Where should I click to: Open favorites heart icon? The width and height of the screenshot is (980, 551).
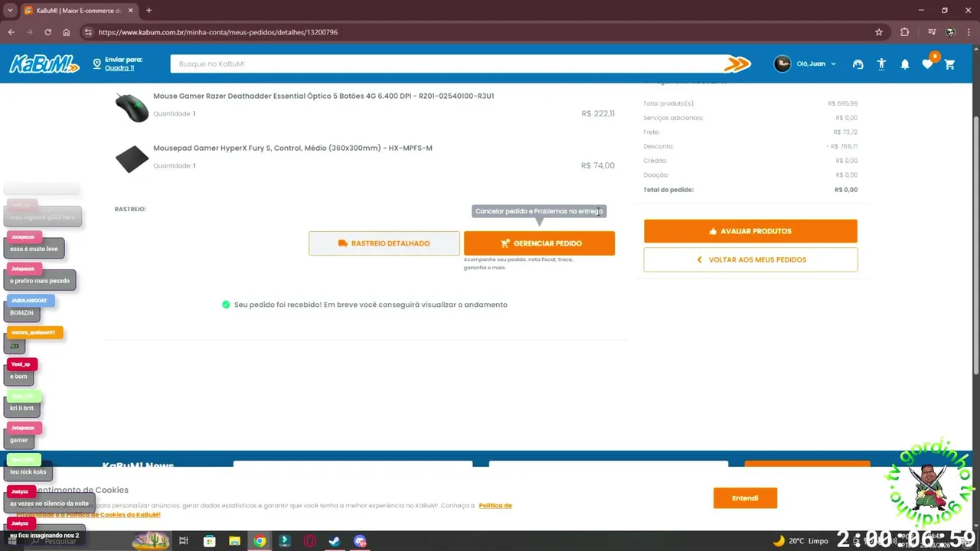click(x=927, y=64)
